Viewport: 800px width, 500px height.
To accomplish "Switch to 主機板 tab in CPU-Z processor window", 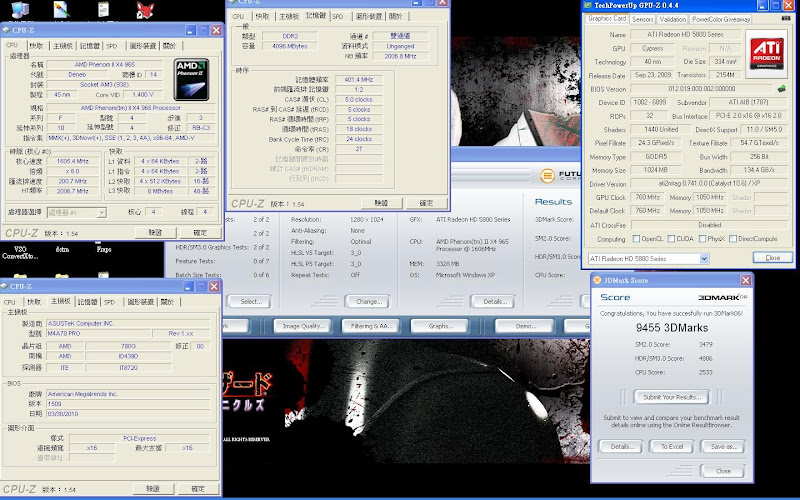I will coord(63,46).
